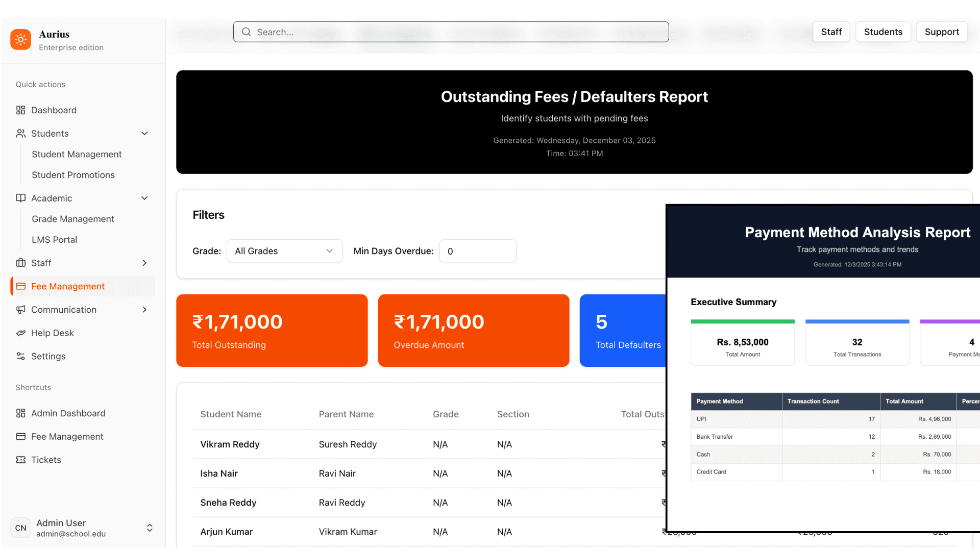Open the All Grades dropdown
The width and height of the screenshot is (980, 551).
click(284, 251)
